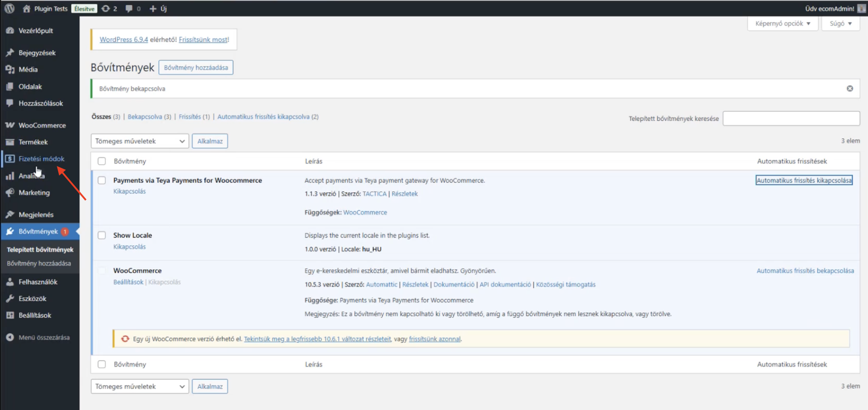Image resolution: width=868 pixels, height=410 pixels.
Task: Click the WooCommerce logo icon in sidebar
Action: 10,125
